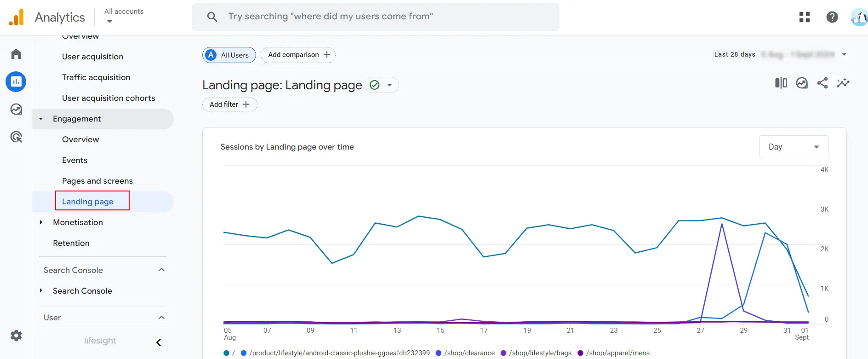Open the Advertising icon in left rail

16,137
